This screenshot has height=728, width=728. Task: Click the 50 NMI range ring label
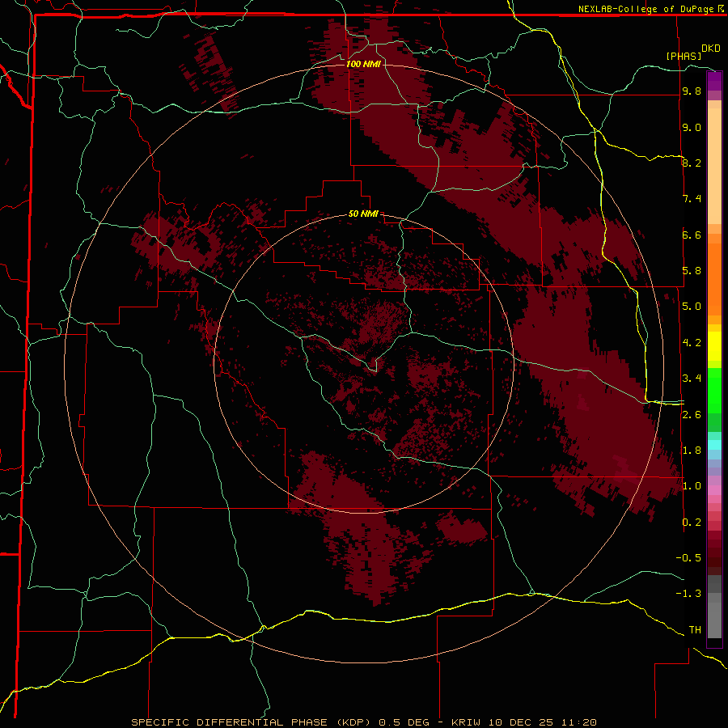363,214
